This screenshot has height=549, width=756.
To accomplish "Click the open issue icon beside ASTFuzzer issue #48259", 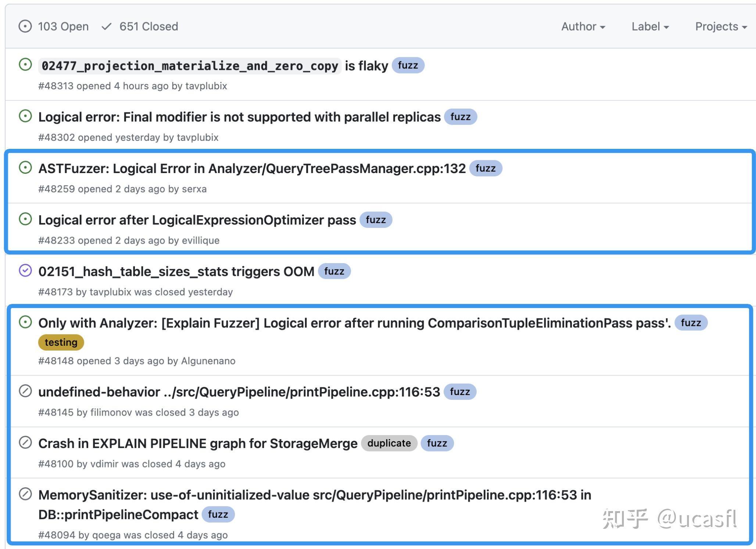I will (25, 168).
